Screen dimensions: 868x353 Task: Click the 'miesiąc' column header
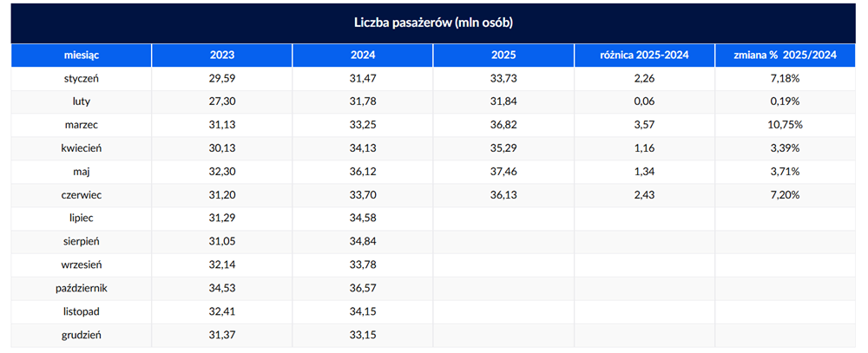82,56
